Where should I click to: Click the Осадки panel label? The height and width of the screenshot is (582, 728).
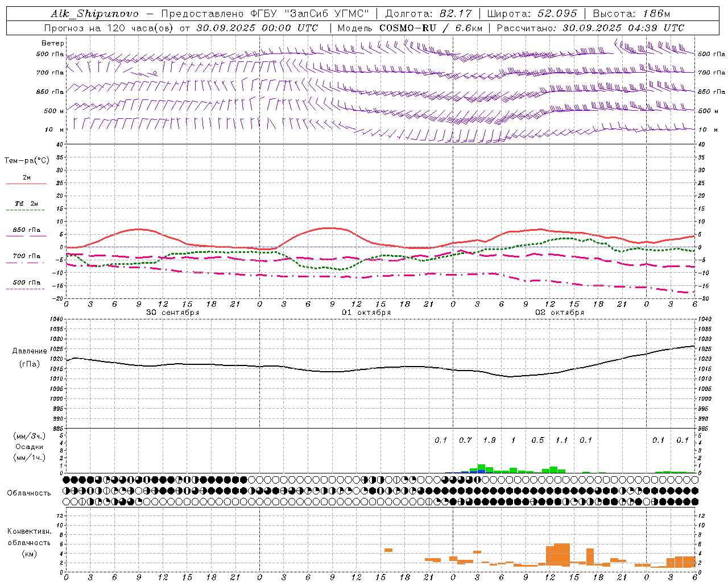(x=30, y=447)
